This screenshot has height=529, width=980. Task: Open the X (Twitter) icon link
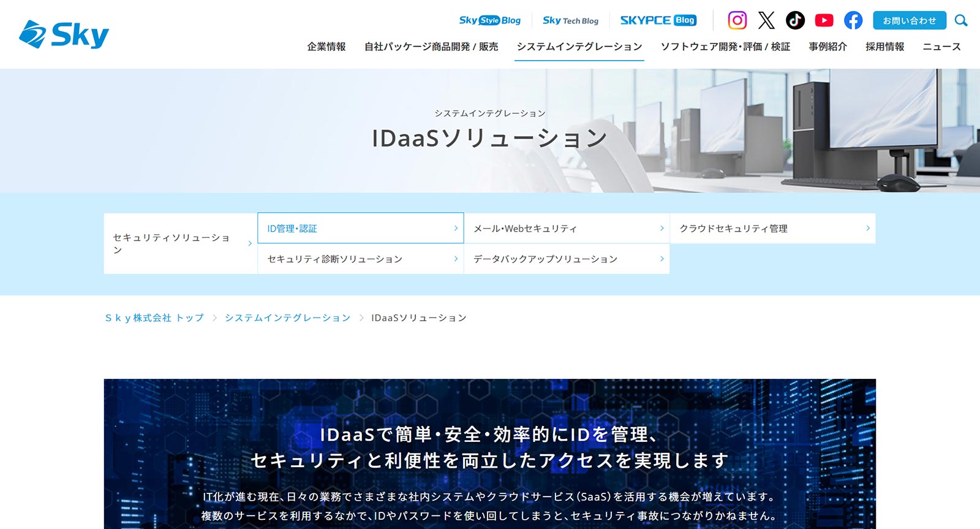click(x=766, y=20)
